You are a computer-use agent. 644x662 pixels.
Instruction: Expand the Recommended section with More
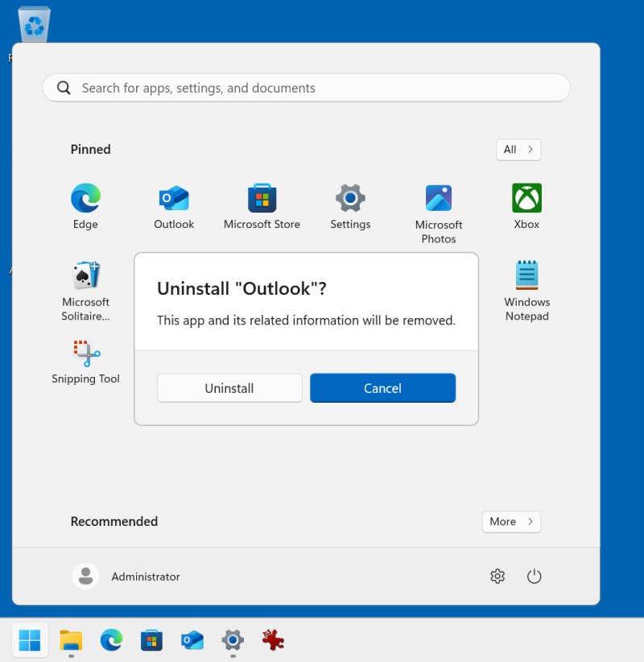[x=511, y=521]
